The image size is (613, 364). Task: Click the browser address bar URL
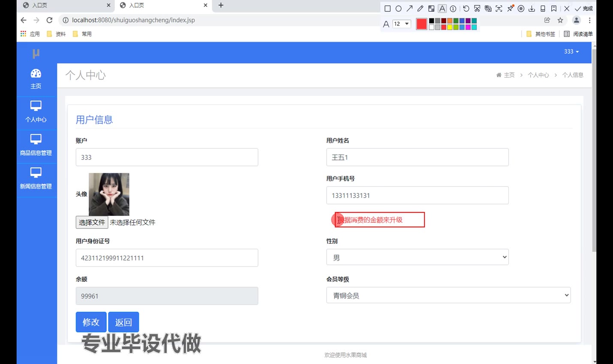pos(133,20)
